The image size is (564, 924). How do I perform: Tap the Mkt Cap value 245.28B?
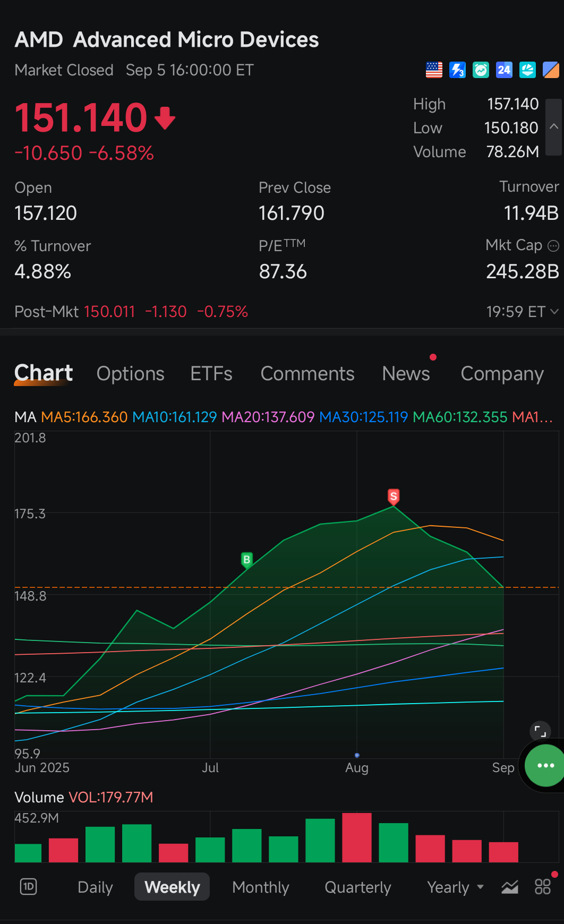coord(523,272)
